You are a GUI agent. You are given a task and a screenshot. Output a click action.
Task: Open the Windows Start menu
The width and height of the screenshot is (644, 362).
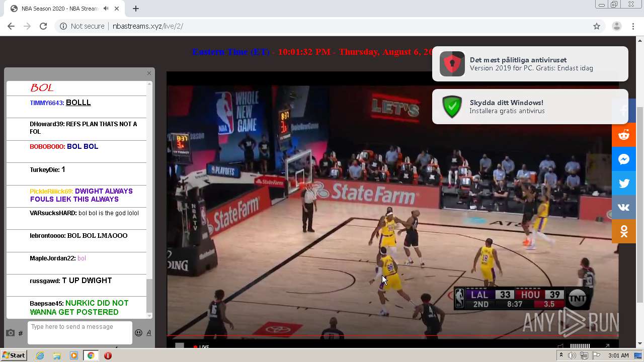point(14,355)
